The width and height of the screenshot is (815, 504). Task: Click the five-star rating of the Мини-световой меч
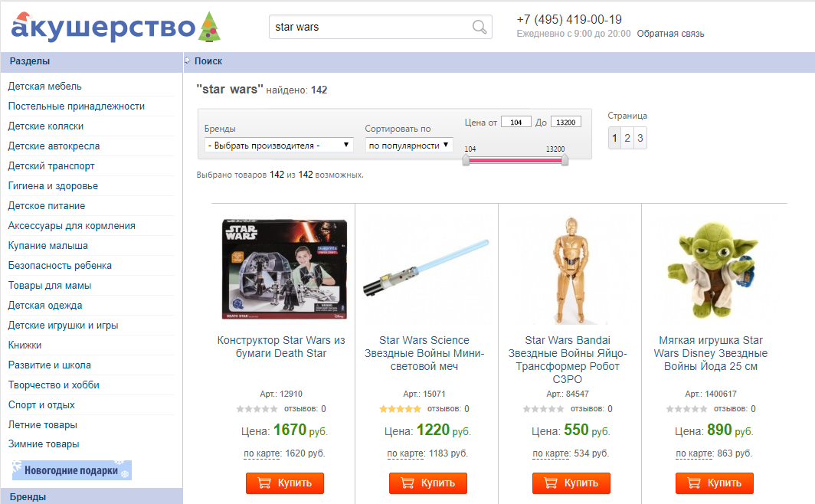pyautogui.click(x=400, y=409)
